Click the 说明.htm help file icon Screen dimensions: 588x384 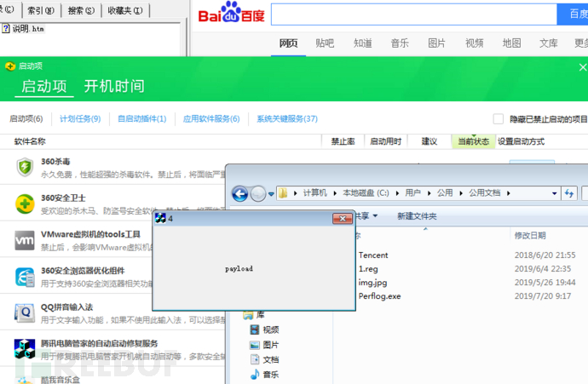pyautogui.click(x=6, y=28)
